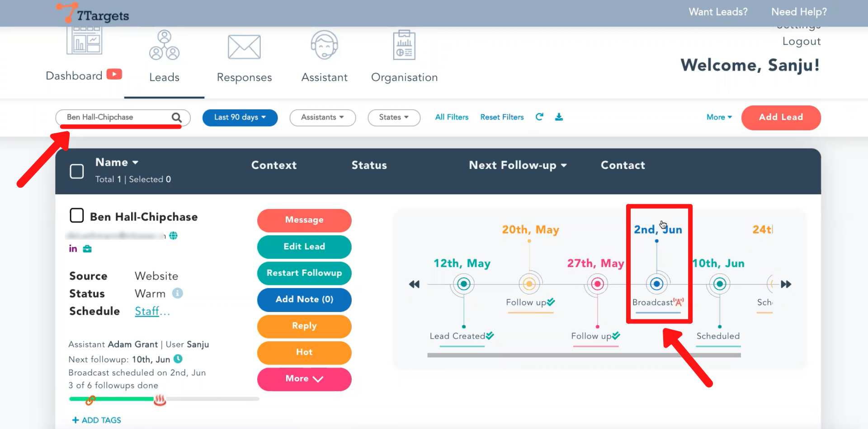The width and height of the screenshot is (868, 429).
Task: Click the followups progress bar
Action: pos(164,399)
